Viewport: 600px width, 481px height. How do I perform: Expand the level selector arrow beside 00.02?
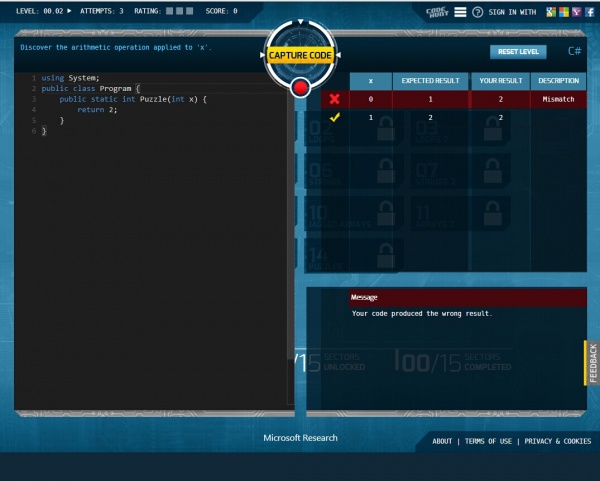point(69,11)
